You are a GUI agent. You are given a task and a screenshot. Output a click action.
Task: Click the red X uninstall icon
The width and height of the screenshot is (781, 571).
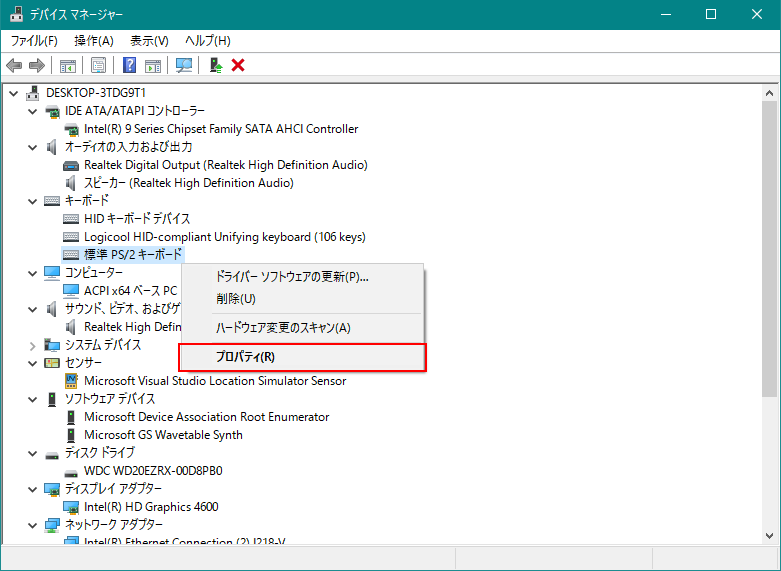coord(238,65)
